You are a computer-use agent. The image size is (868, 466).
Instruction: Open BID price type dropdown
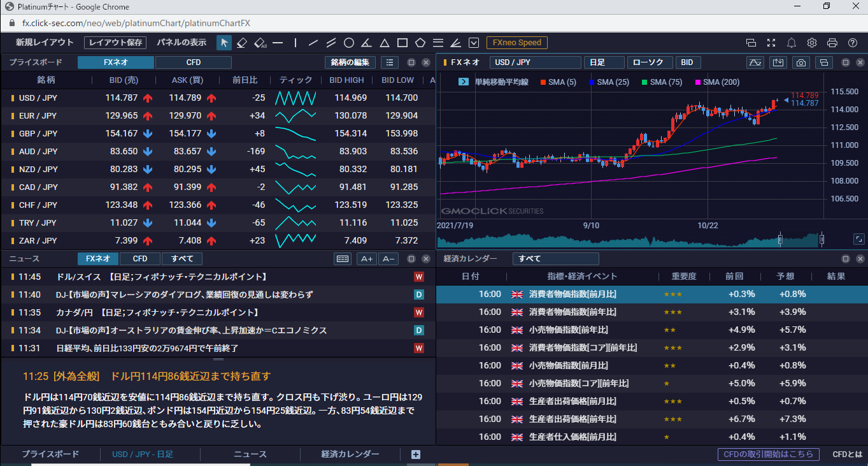click(x=688, y=62)
